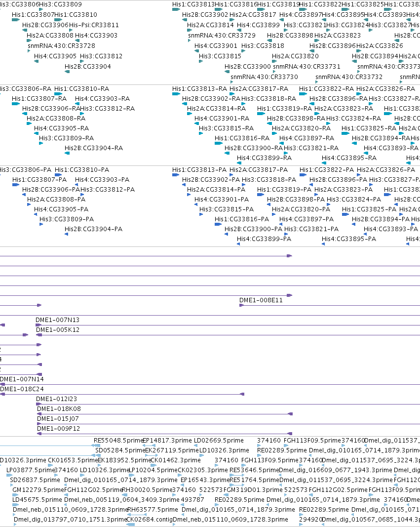Screen dimensions: 420x527
Task: Open transcript His1:CG33807-RA
Action: [x=39, y=99]
